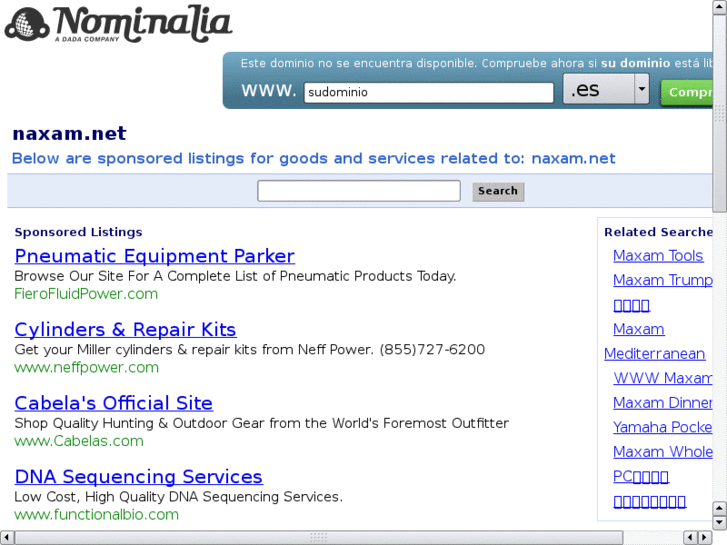Click the vertical scrollbar thumb

[720, 113]
